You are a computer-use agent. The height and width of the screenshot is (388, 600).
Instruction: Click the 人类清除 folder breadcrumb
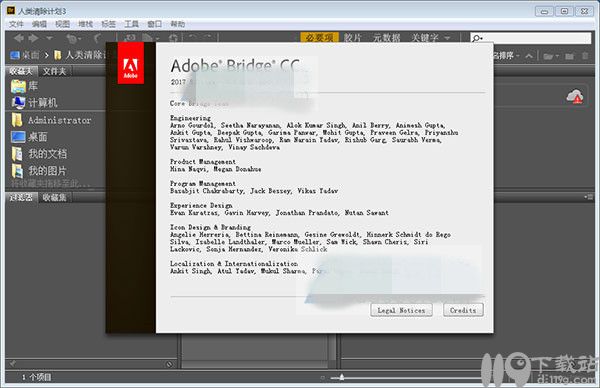(x=80, y=55)
